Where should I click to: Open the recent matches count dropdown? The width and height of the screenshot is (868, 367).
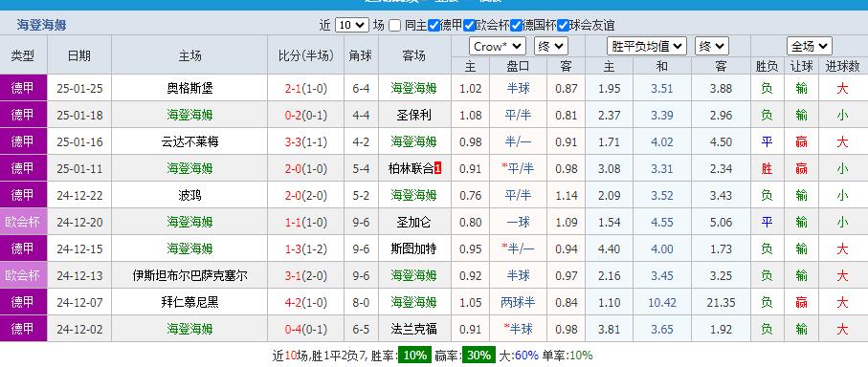pos(351,26)
